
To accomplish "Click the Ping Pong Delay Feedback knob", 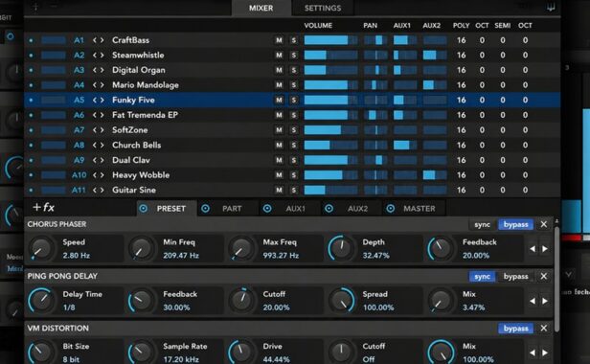I will [142, 301].
